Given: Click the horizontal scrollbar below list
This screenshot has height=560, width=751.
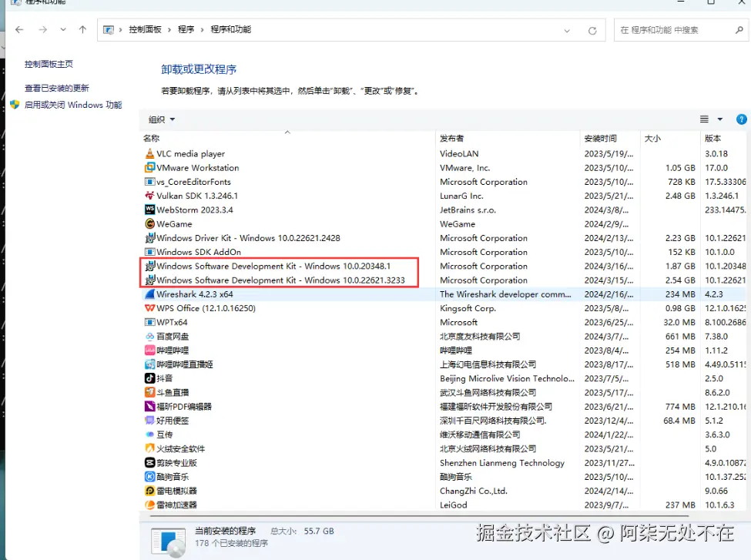Looking at the screenshot, I should point(419,516).
